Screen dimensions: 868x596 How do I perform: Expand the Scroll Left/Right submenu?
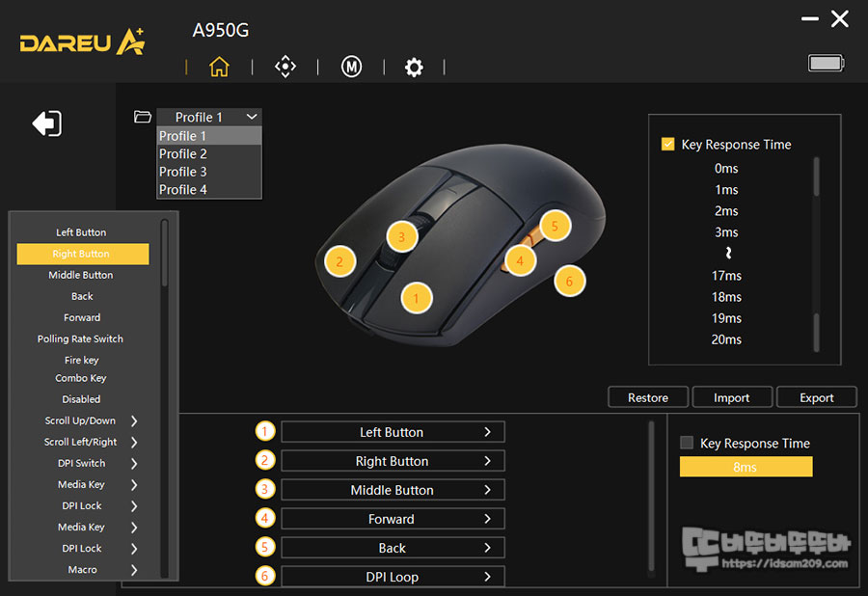point(134,442)
